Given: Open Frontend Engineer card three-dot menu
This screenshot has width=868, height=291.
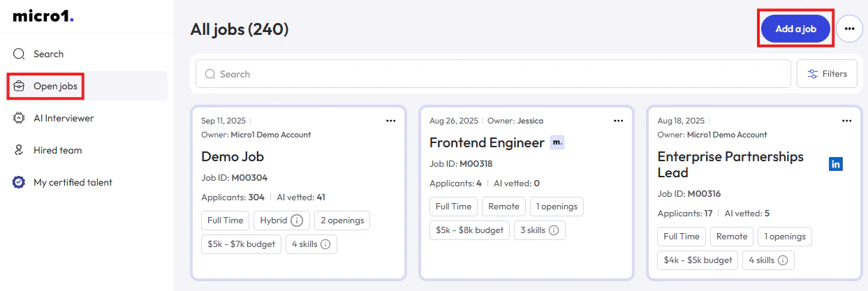Looking at the screenshot, I should pos(618,121).
